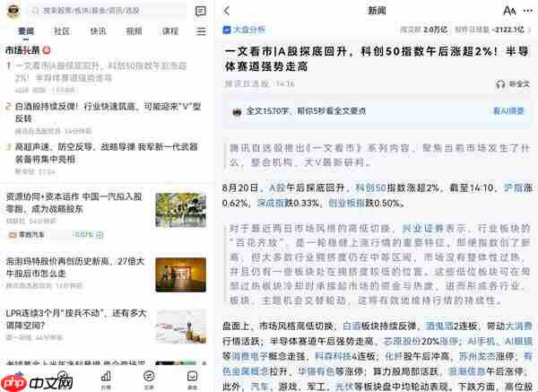
Task: Switch to the 视频 tab
Action: click(x=134, y=31)
